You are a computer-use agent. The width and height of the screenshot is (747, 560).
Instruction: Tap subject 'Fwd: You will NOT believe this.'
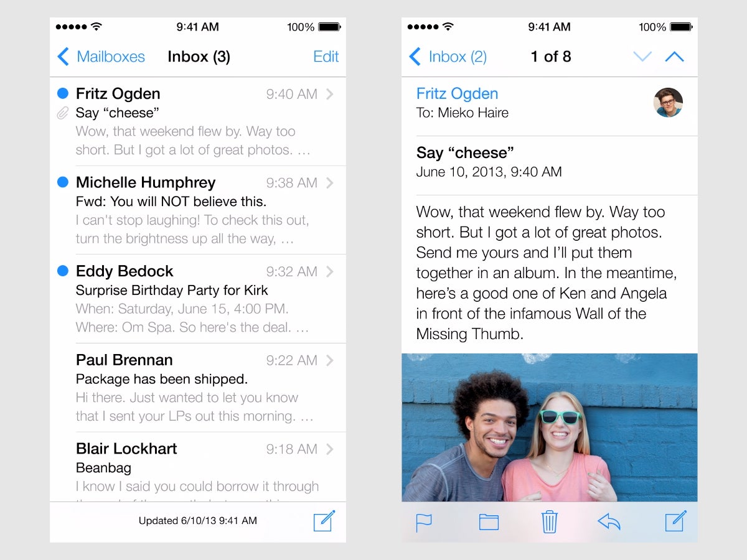[x=171, y=202]
